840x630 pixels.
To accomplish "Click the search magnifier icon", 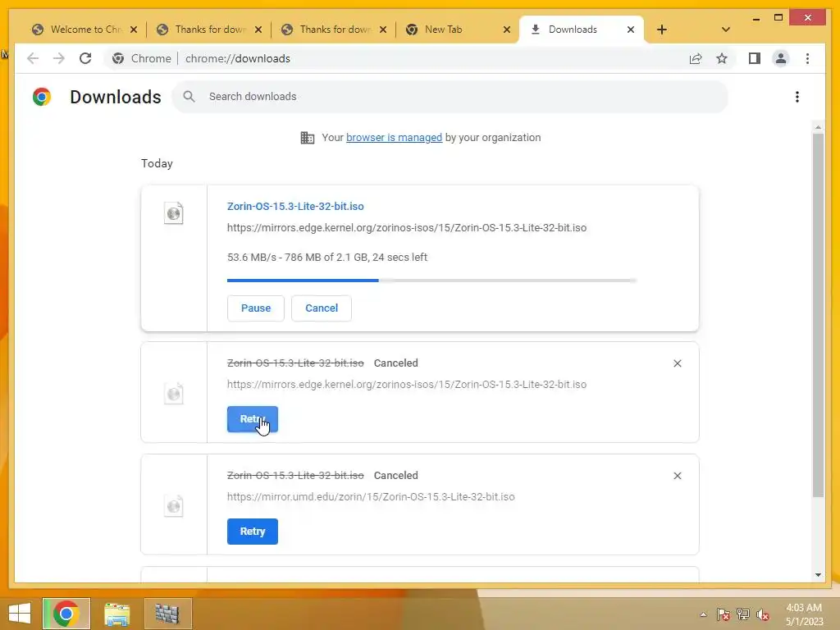I will click(189, 97).
